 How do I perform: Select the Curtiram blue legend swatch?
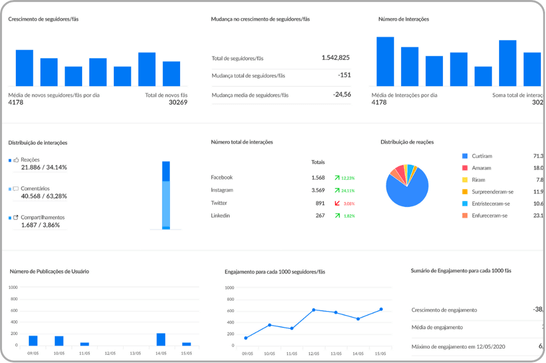pyautogui.click(x=465, y=156)
